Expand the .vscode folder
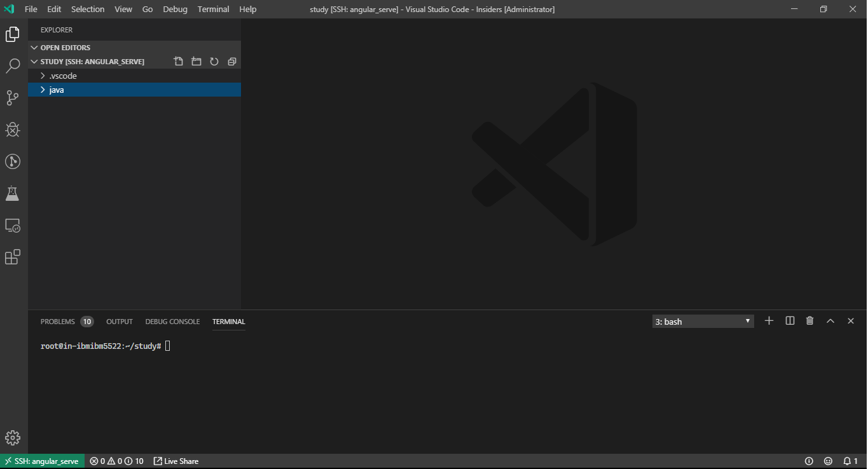 click(134, 76)
